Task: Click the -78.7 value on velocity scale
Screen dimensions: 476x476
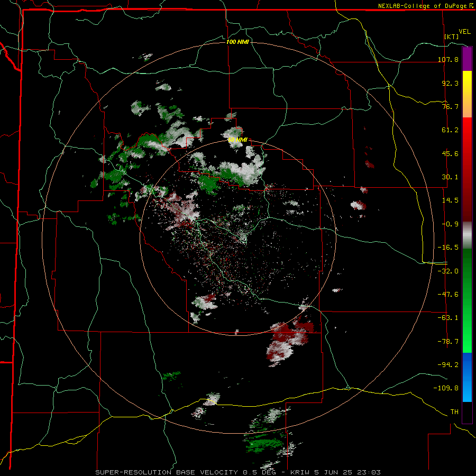Action: (448, 342)
